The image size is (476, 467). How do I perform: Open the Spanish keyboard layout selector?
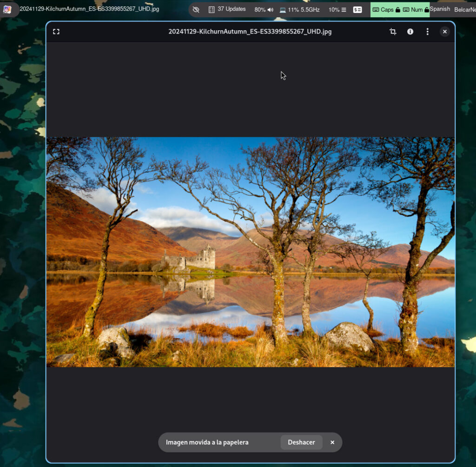440,9
